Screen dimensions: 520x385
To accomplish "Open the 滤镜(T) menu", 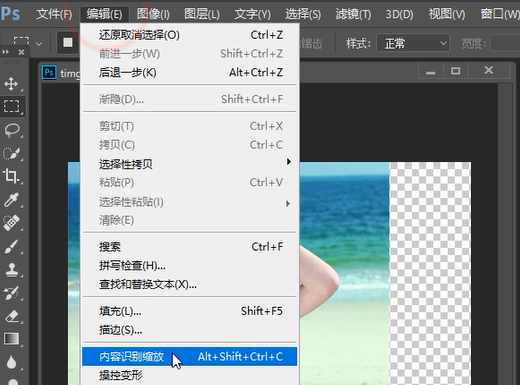I will point(353,14).
